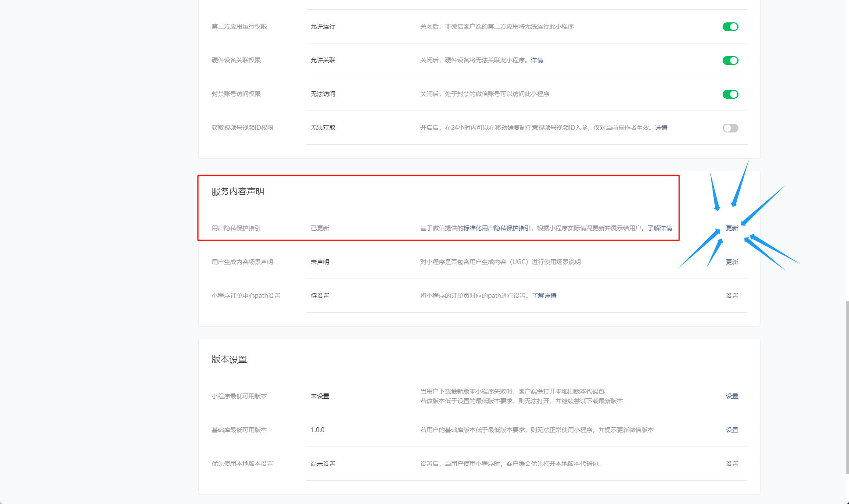Click 标准化用户隐私保护指引 link
849x504 pixels.
coord(497,228)
